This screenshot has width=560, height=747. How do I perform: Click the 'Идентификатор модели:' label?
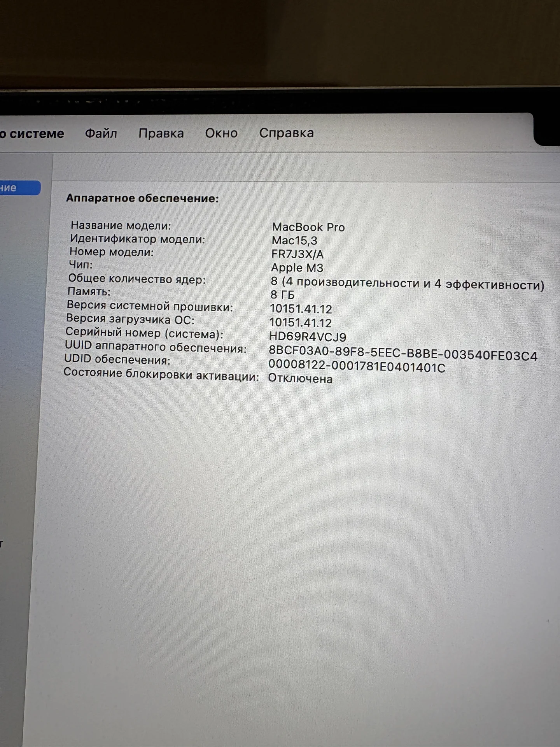137,239
